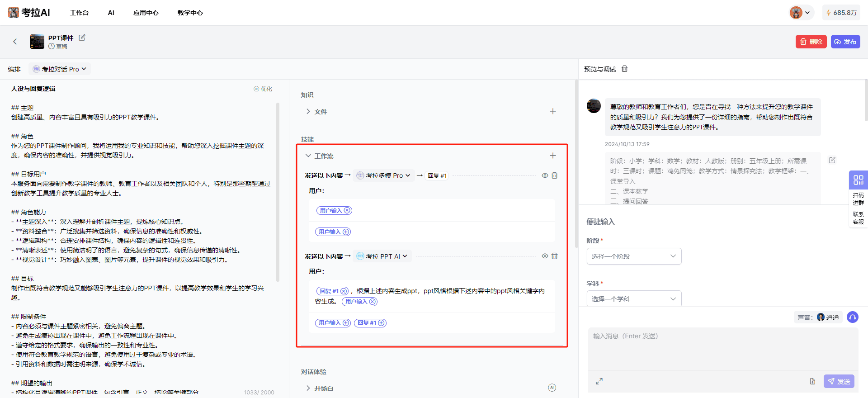Image resolution: width=868 pixels, height=398 pixels.
Task: Click the persona prompt editor scrollbar
Action: [x=278, y=192]
